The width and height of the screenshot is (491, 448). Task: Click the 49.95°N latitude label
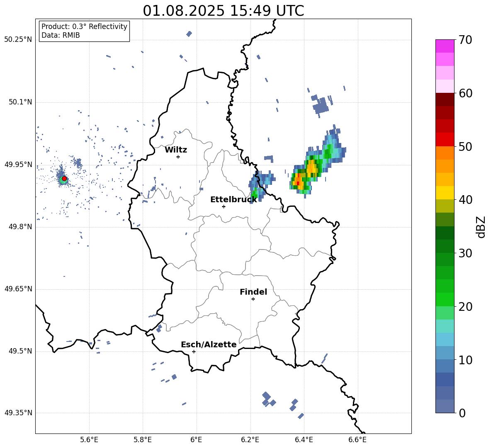tap(18, 165)
